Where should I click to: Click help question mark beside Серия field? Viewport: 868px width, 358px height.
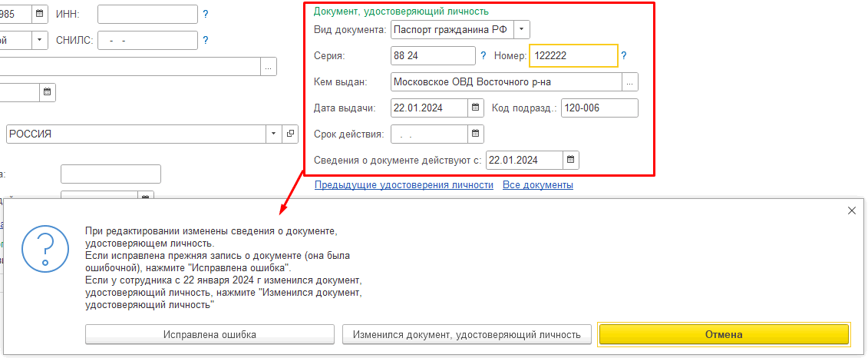(484, 55)
